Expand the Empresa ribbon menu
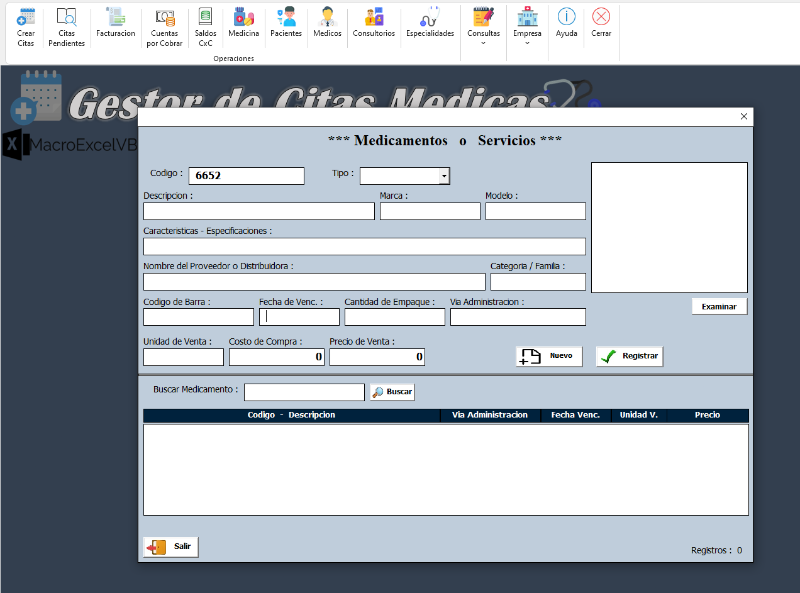Screen dimensions: 800x593 (527, 27)
